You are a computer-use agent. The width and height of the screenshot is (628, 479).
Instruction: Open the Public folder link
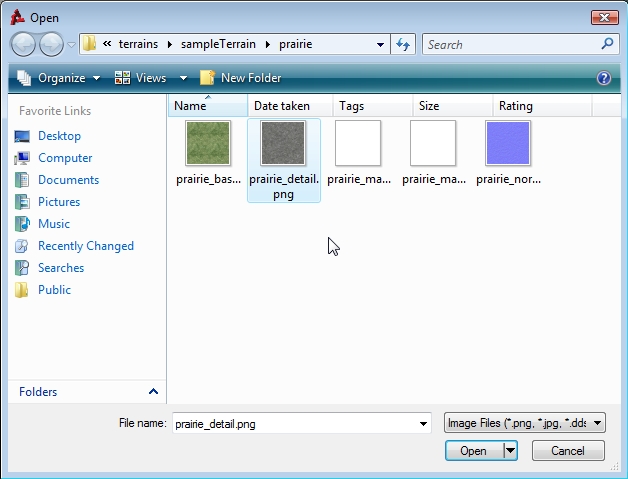54,290
